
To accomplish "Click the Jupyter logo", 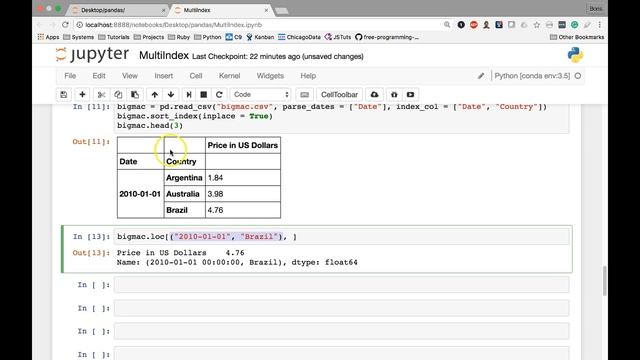I will [92, 55].
